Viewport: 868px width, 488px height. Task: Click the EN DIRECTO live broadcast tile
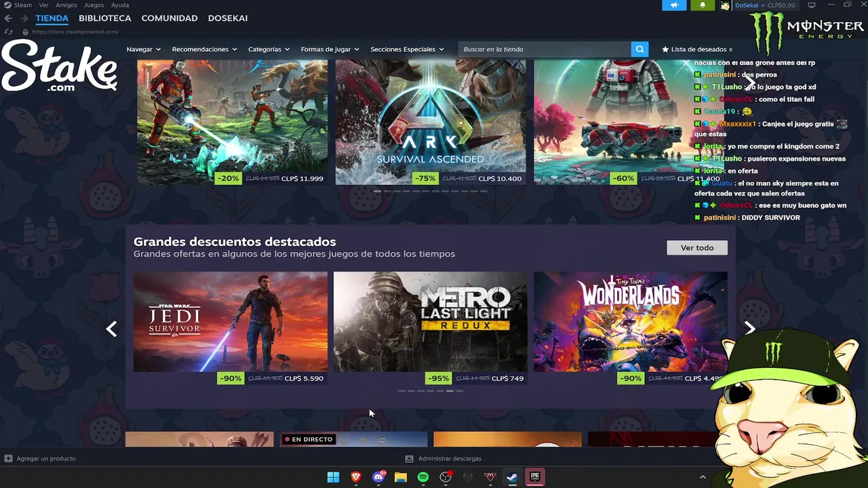[354, 440]
